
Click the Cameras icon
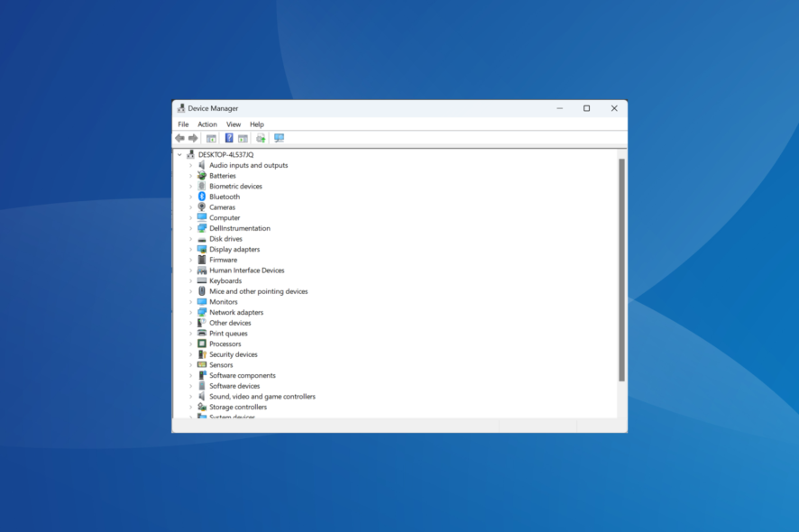pyautogui.click(x=202, y=206)
